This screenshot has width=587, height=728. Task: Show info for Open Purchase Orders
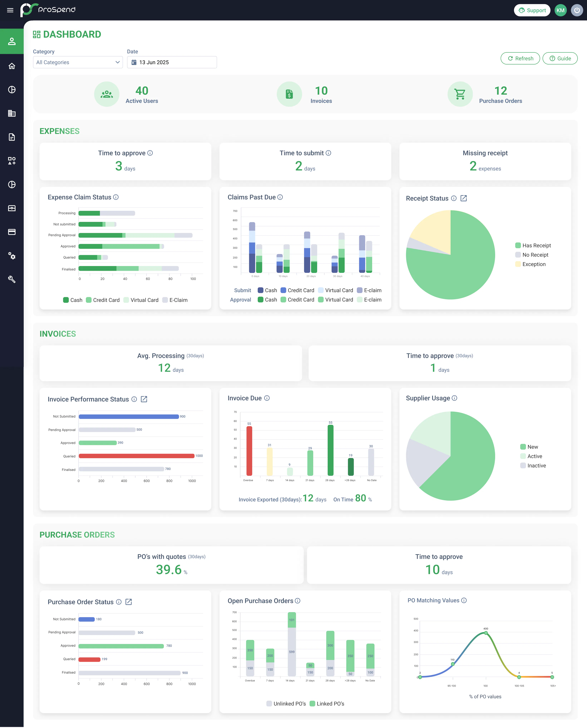(x=298, y=601)
